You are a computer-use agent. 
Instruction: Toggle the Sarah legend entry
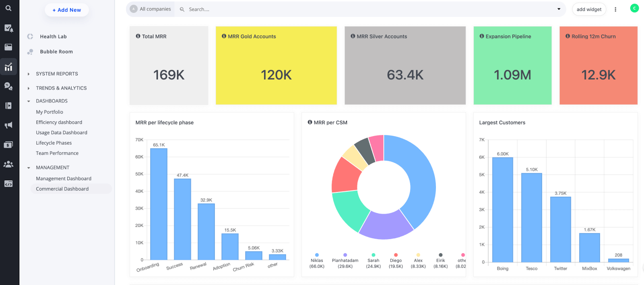[373, 261]
